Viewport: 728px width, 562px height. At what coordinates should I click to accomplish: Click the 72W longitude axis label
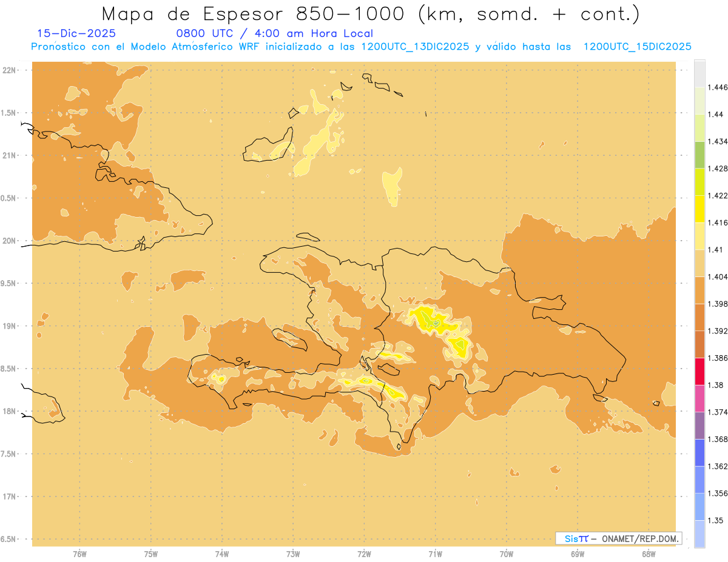[364, 554]
